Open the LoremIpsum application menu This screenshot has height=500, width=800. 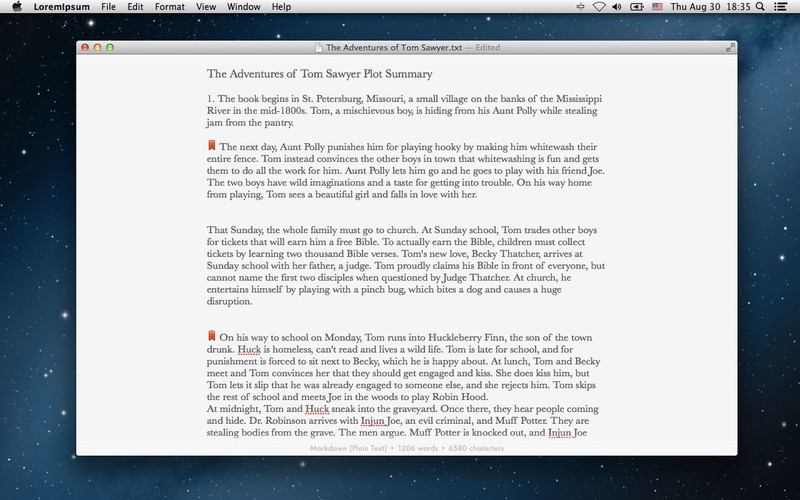click(x=62, y=7)
